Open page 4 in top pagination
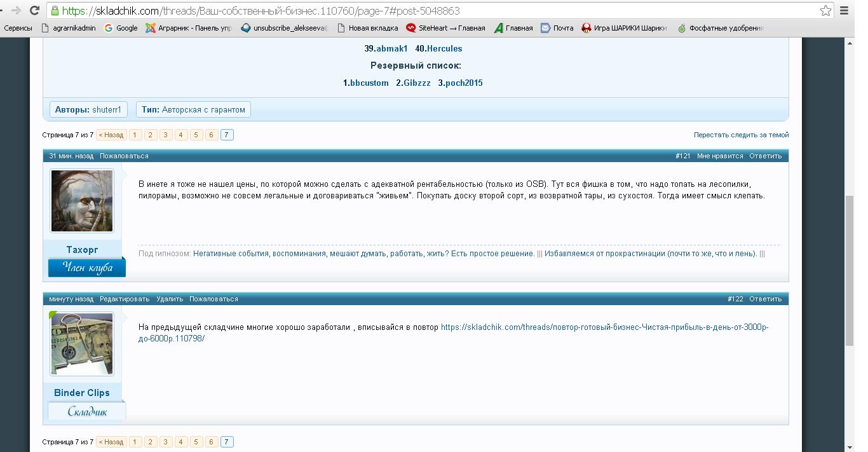 tap(181, 135)
